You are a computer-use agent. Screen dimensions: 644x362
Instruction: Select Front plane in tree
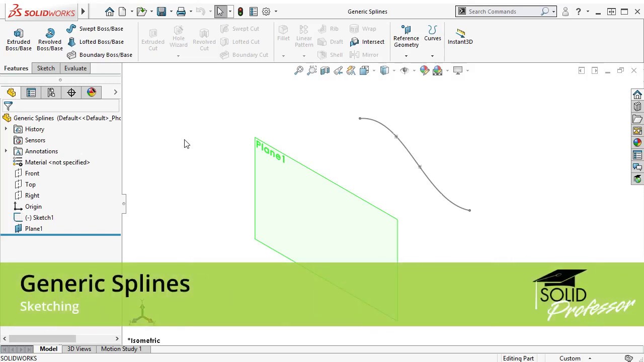click(x=32, y=173)
